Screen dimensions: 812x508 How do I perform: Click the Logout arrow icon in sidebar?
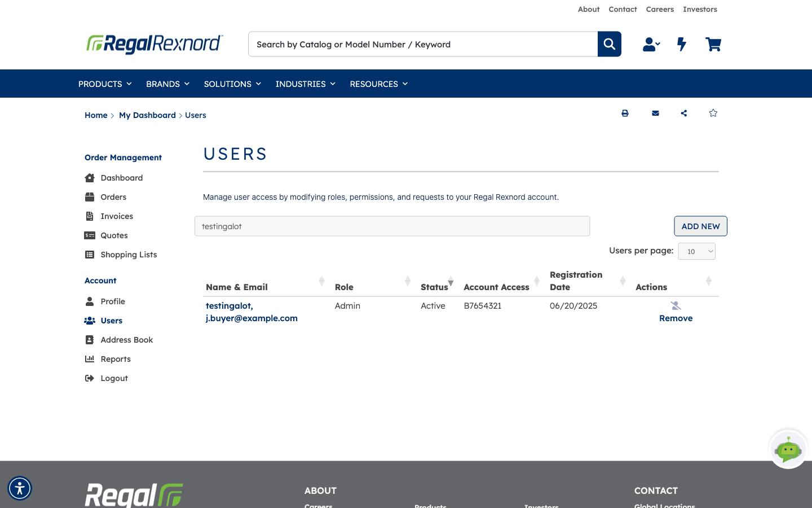point(90,378)
